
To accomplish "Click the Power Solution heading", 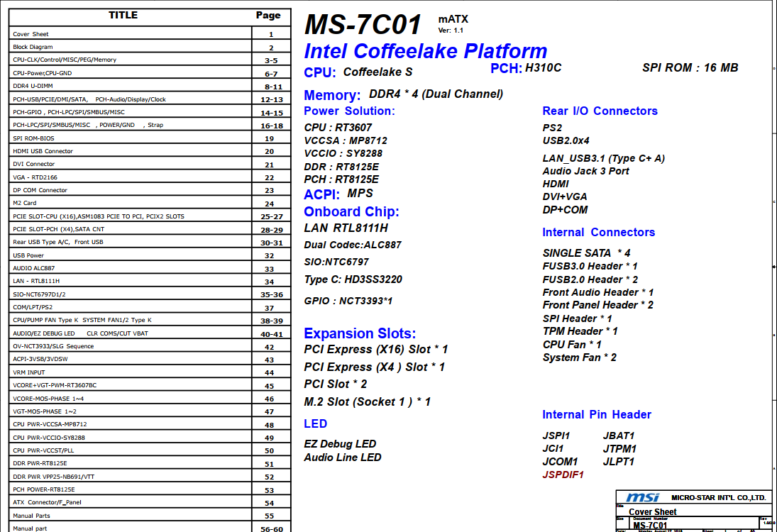I will [349, 111].
